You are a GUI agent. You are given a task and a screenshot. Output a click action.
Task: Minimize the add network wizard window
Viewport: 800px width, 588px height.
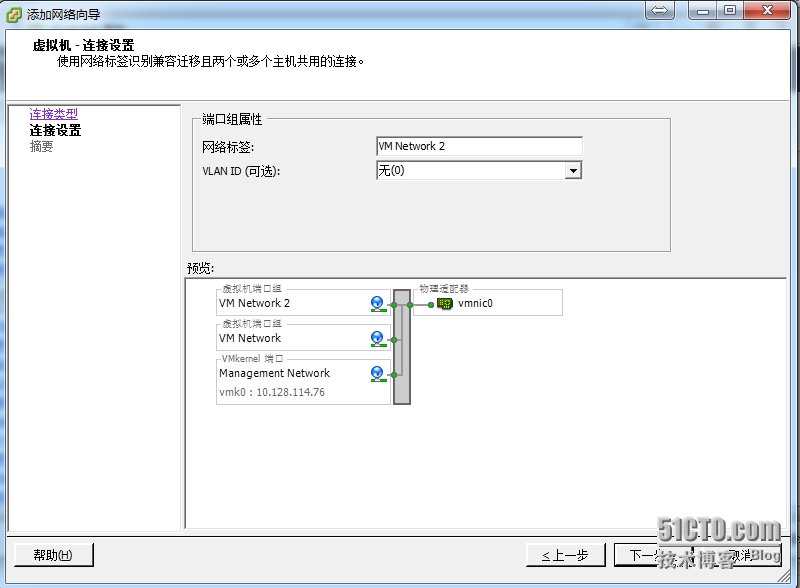coord(703,10)
